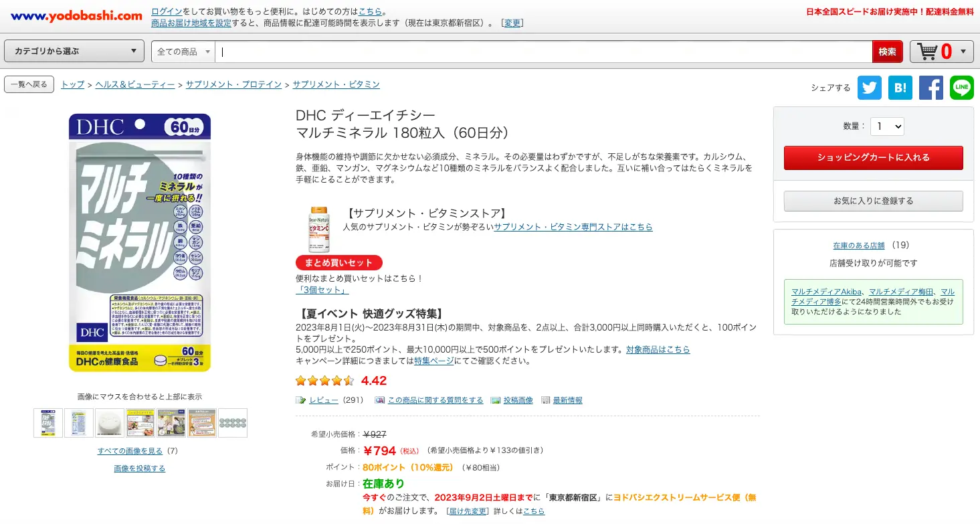Open 特集ページ link
980x524 pixels.
(433, 361)
